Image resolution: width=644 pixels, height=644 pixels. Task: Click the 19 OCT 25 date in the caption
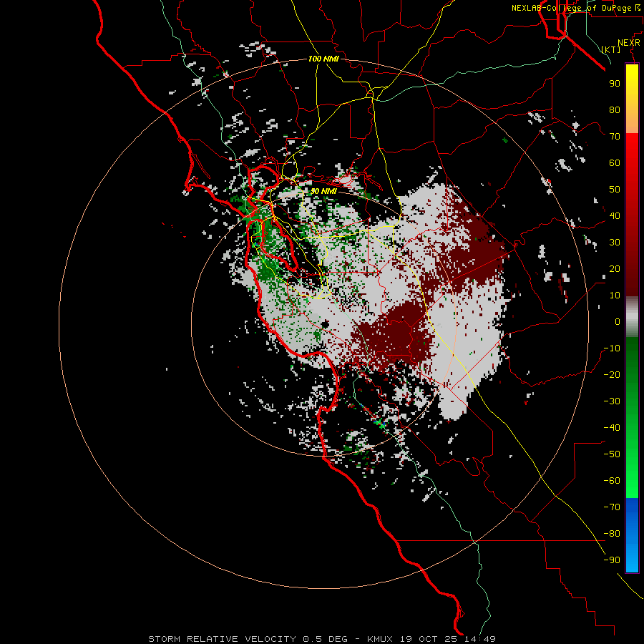coord(429,639)
